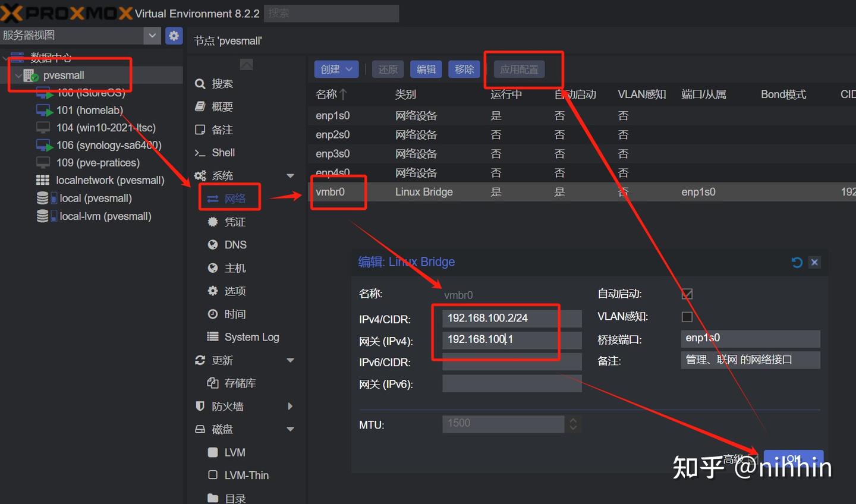Select the enp3s0 network device row
The height and width of the screenshot is (504, 856).
tap(582, 154)
